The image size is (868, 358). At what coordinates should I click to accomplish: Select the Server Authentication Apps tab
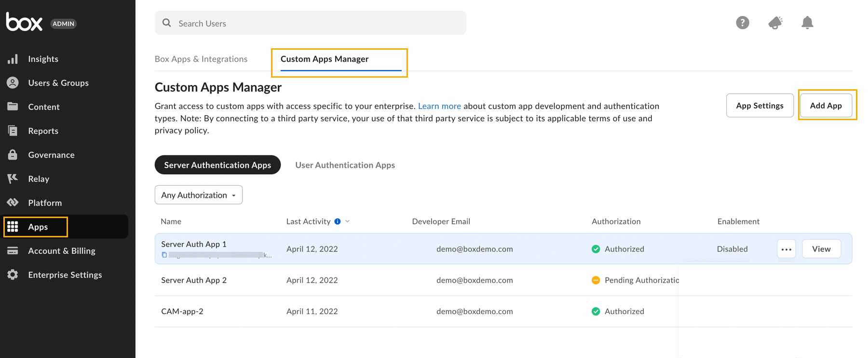217,165
